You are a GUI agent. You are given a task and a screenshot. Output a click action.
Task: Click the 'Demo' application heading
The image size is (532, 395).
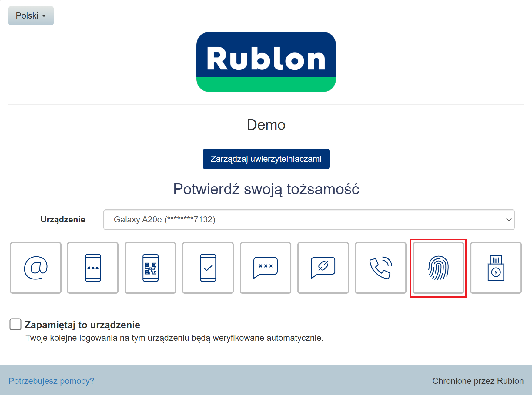pyautogui.click(x=266, y=125)
